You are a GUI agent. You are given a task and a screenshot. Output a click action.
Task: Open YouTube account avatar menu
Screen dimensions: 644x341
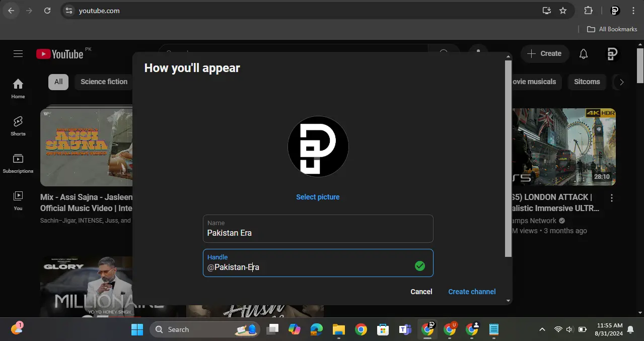(612, 54)
